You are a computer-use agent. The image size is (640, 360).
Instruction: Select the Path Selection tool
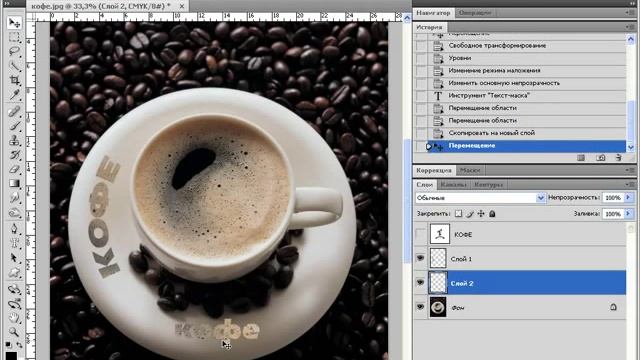[14, 258]
